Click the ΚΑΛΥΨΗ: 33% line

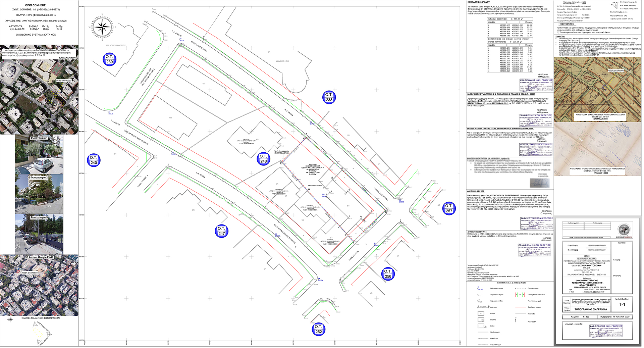click(36, 15)
